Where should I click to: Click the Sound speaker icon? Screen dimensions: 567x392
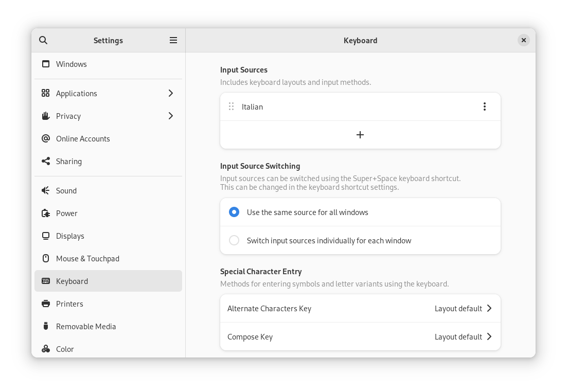tap(45, 190)
